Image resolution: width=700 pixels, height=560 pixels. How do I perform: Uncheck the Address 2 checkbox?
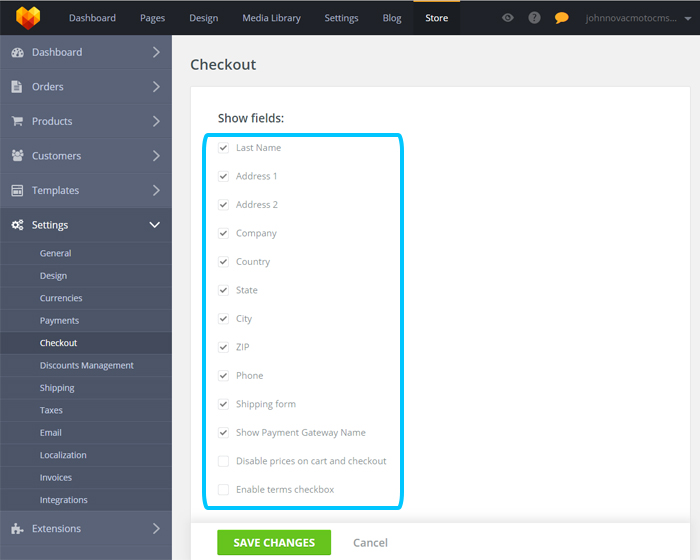(x=224, y=205)
